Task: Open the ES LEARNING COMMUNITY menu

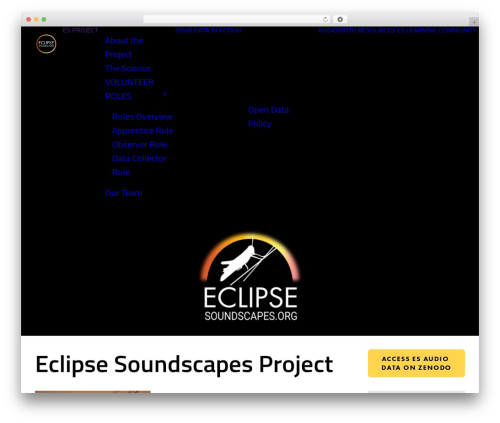Action: (x=436, y=30)
